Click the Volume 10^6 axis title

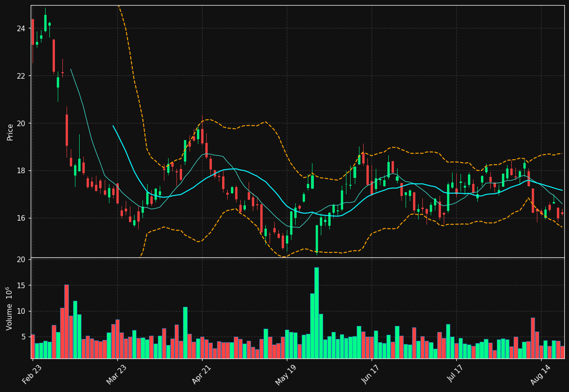[9, 308]
